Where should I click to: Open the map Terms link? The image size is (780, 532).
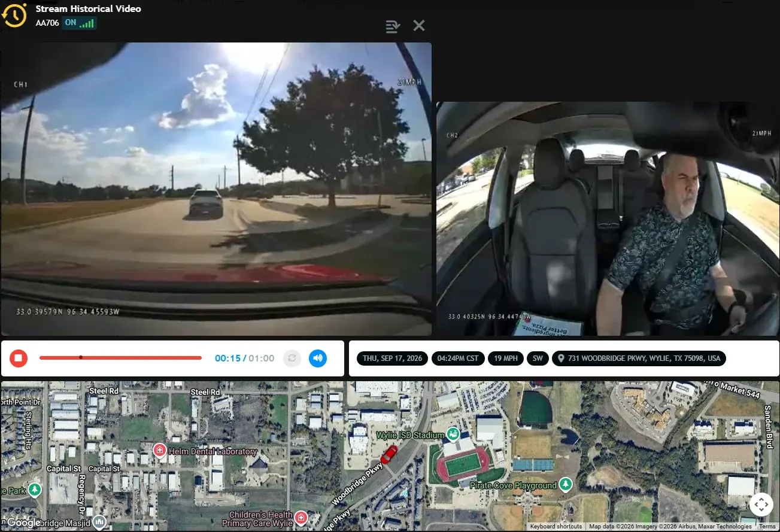767,527
